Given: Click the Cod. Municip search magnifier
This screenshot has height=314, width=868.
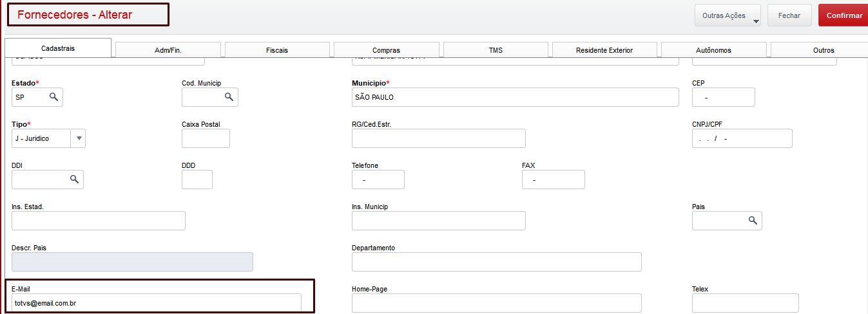Looking at the screenshot, I should pos(229,97).
